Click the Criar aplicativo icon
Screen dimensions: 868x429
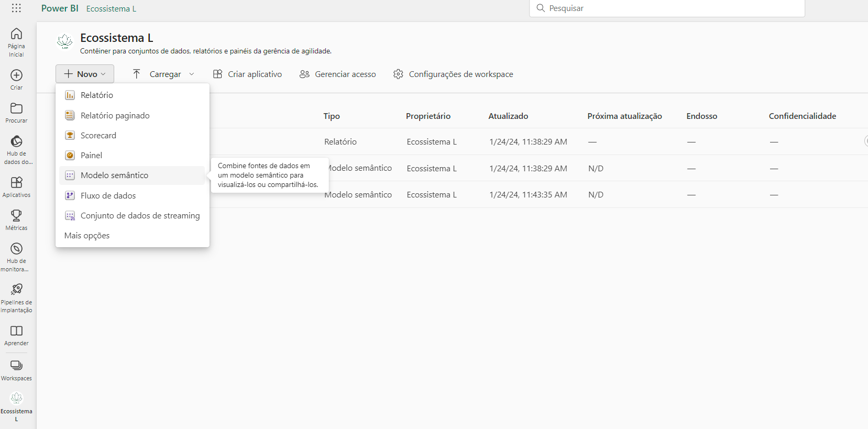pos(218,74)
